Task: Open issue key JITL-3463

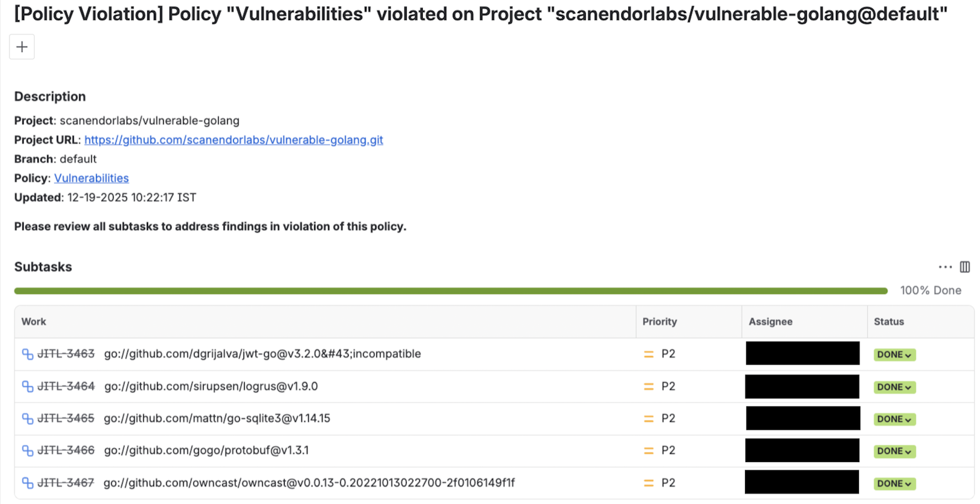Action: (x=66, y=354)
